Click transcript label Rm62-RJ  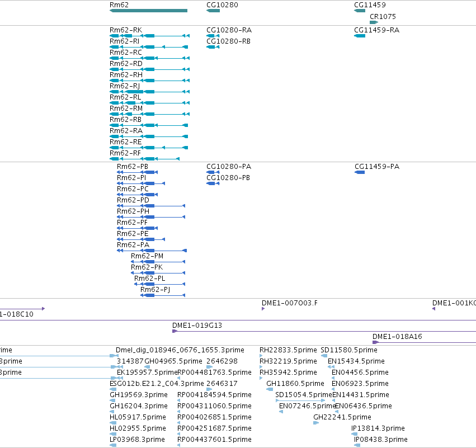coord(125,86)
